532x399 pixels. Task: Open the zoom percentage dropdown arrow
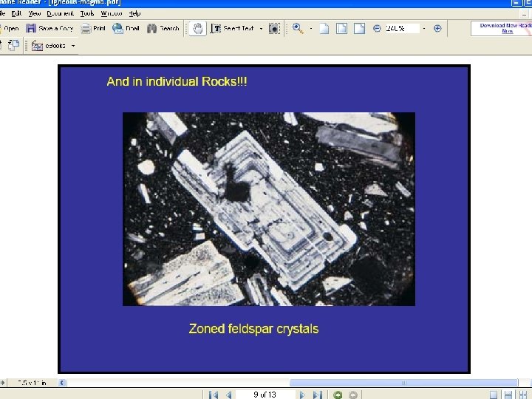[x=424, y=29]
